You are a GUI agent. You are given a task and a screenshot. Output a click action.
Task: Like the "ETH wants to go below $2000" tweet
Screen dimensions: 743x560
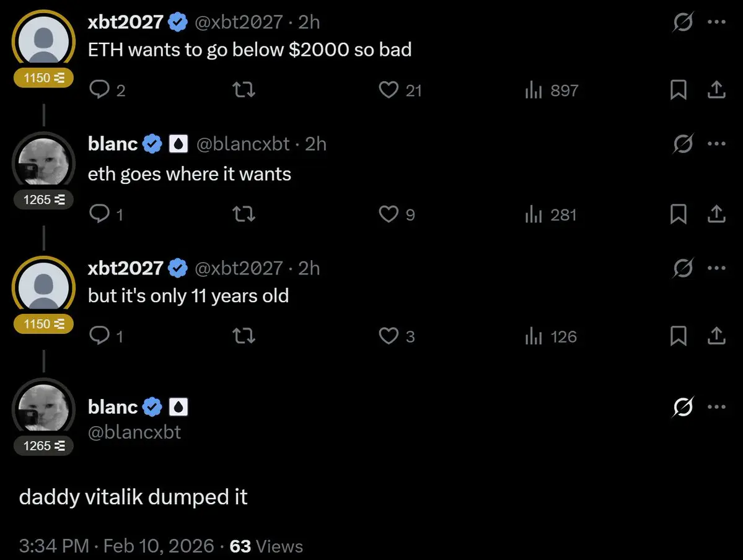pos(389,90)
